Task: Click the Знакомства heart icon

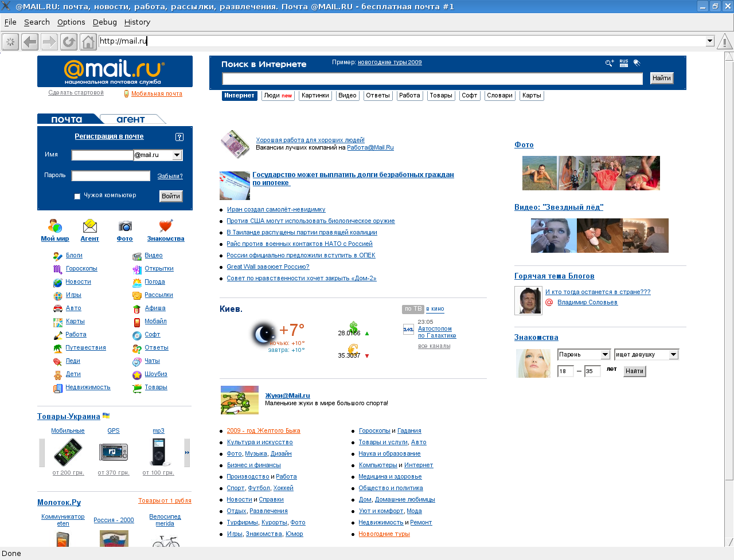Action: click(x=166, y=226)
